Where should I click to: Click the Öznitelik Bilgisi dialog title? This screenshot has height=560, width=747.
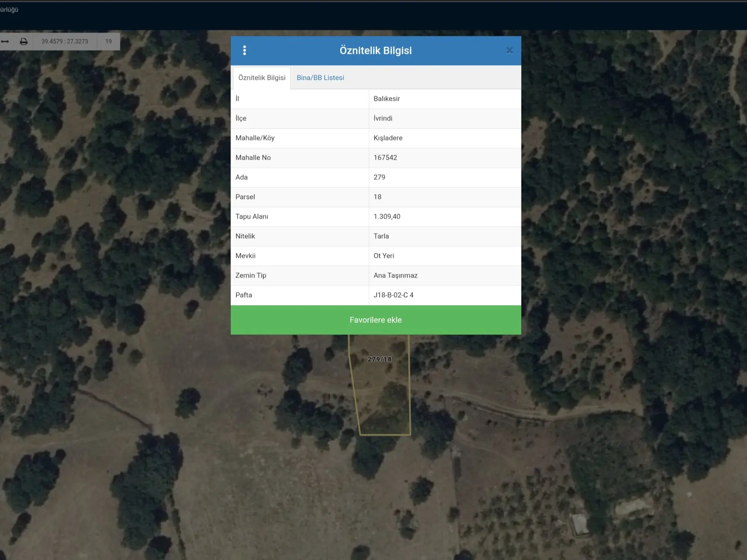click(x=376, y=50)
